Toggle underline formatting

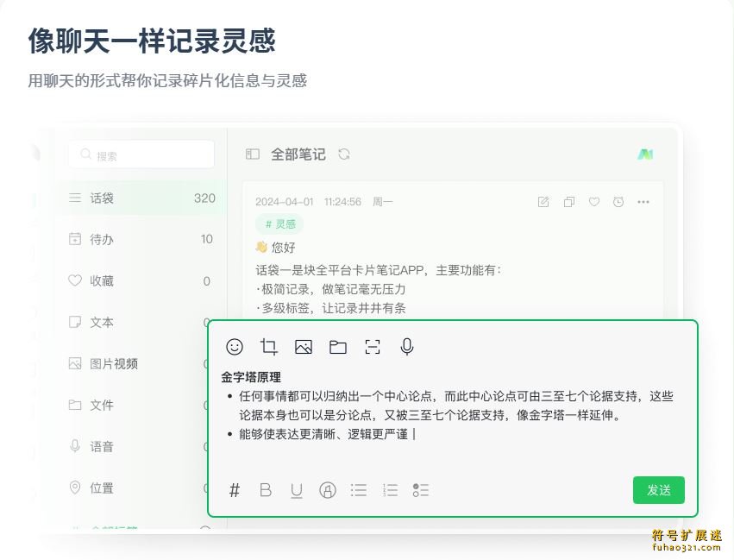pyautogui.click(x=297, y=491)
